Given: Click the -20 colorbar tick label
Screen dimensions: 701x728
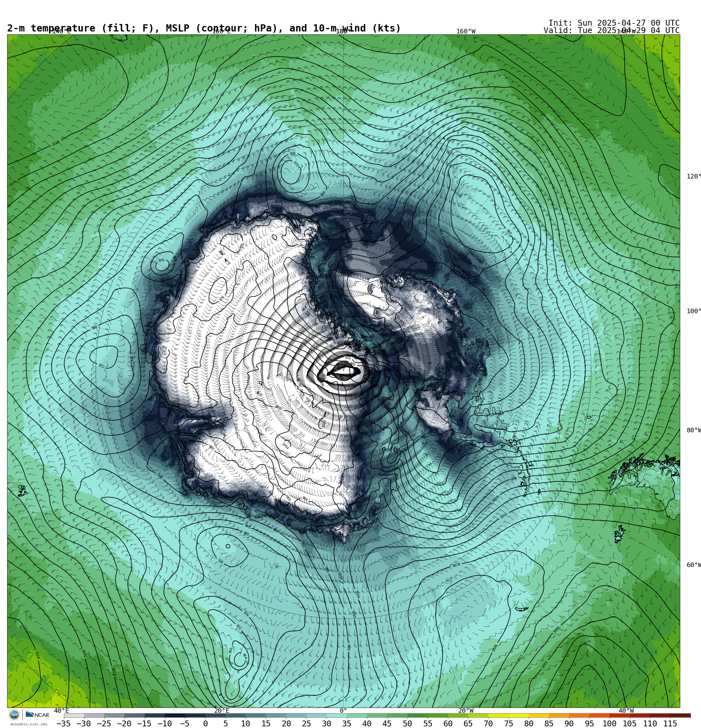Looking at the screenshot, I should pyautogui.click(x=124, y=723).
